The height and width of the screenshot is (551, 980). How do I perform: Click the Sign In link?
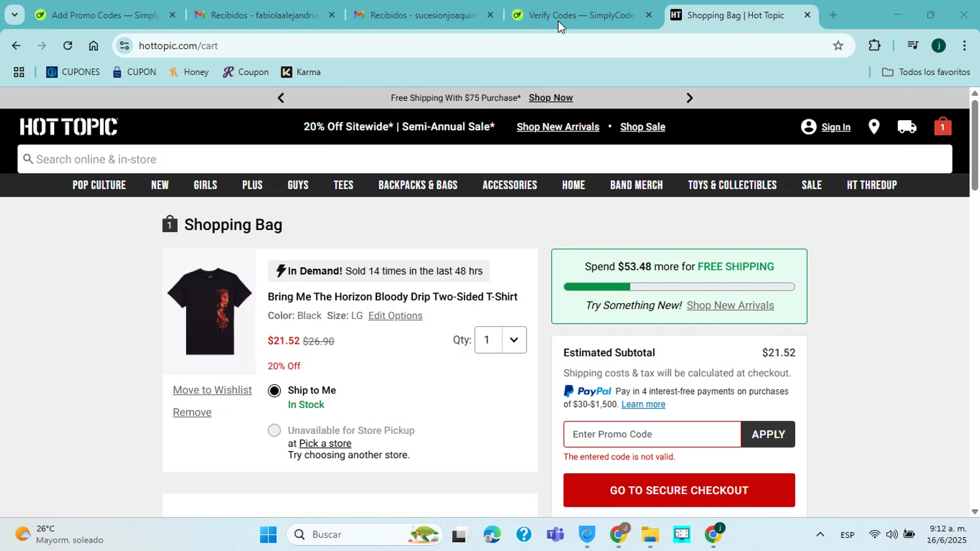tap(836, 127)
